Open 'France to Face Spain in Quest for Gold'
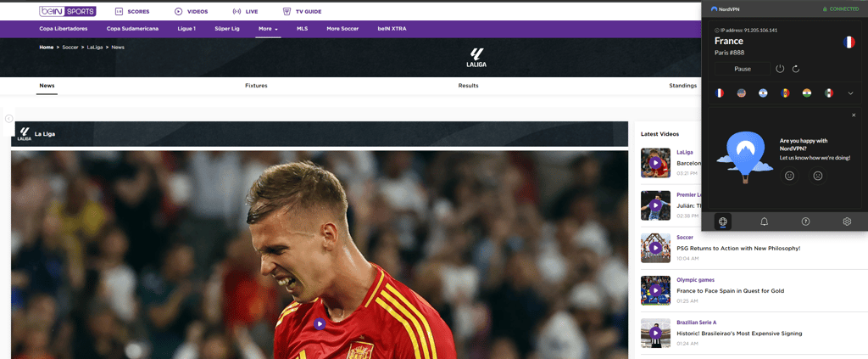Image resolution: width=868 pixels, height=359 pixels. [x=730, y=291]
